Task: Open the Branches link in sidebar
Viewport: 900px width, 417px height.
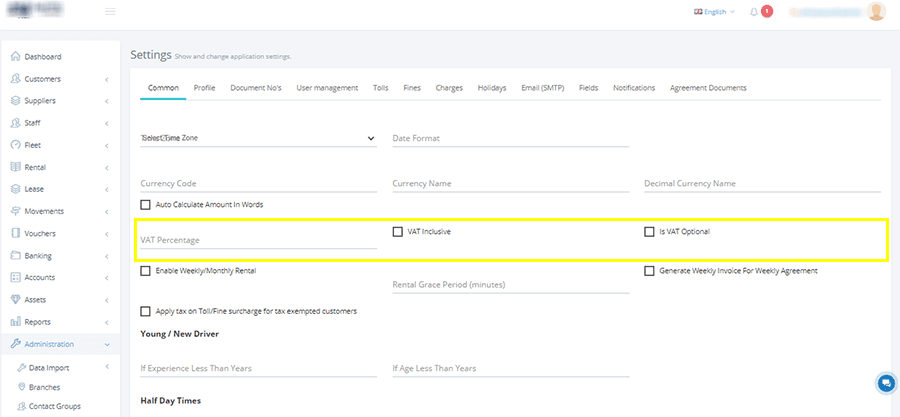Action: coord(44,387)
